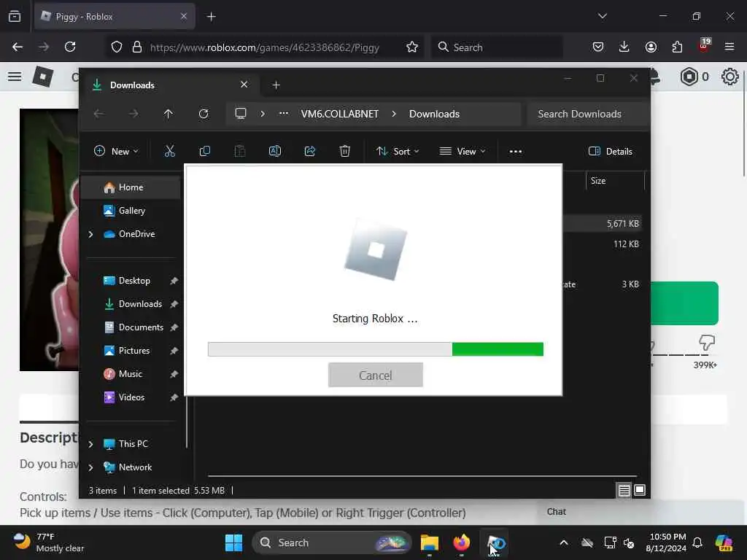Expand the address bar path chevron
This screenshot has height=560, width=747.
(x=263, y=114)
